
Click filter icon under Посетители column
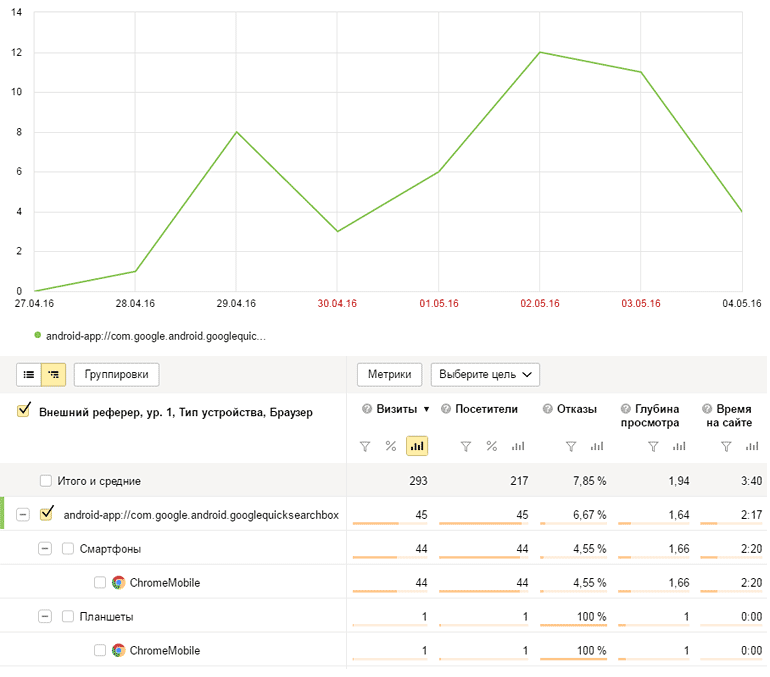464,446
